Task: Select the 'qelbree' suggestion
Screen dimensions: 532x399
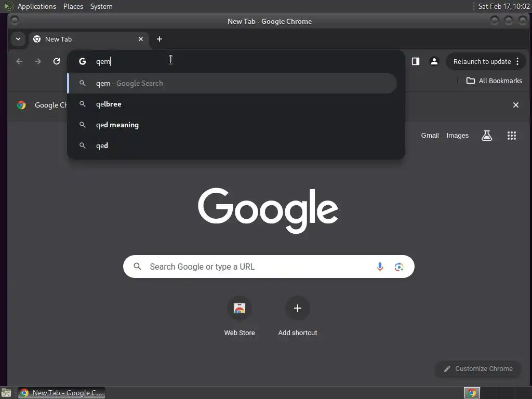Action: coord(232,104)
